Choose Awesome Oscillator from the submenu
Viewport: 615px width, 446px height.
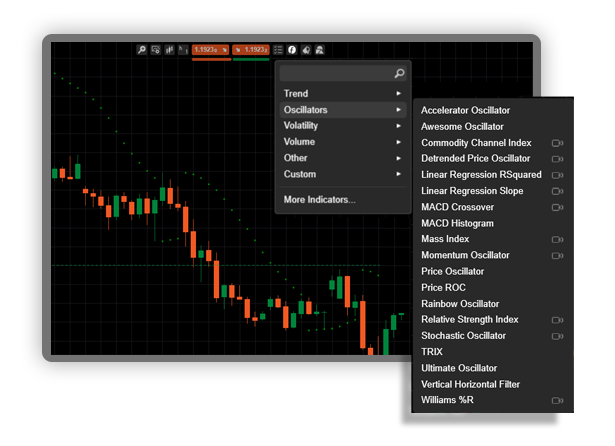point(462,127)
